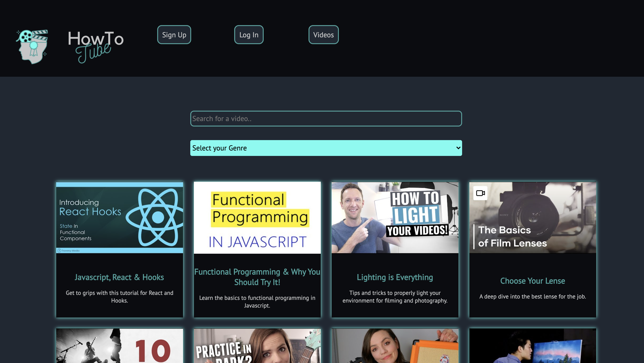Focus the Search for a video field
Viewport: 644px width, 363px height.
click(326, 119)
